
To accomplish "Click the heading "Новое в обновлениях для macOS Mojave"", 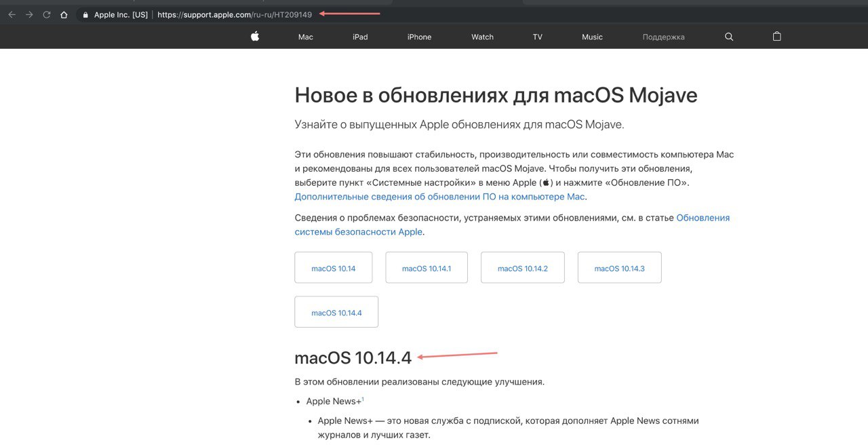I will pyautogui.click(x=496, y=95).
